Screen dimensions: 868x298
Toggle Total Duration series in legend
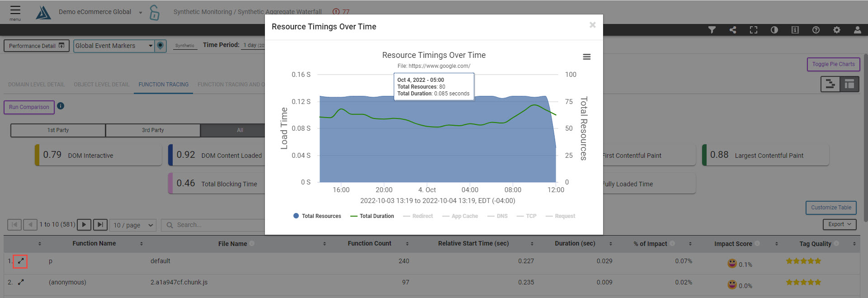tap(372, 216)
